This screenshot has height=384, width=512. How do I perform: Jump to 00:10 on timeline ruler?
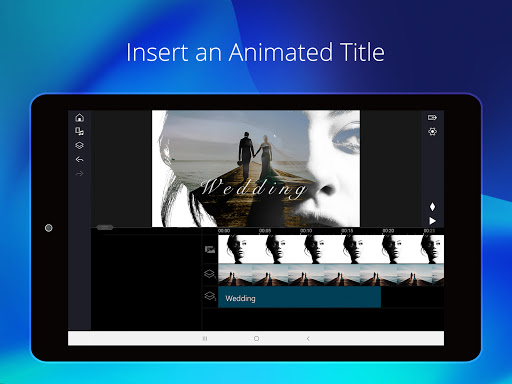(306, 231)
